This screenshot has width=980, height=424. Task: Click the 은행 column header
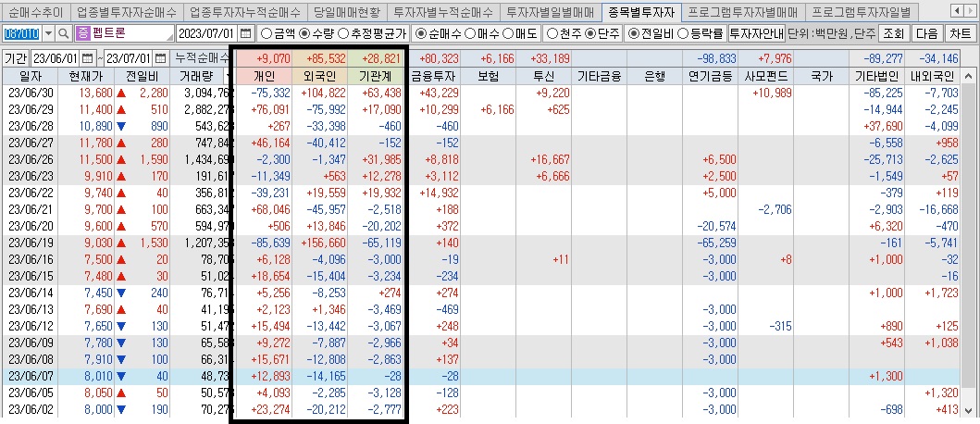(653, 76)
